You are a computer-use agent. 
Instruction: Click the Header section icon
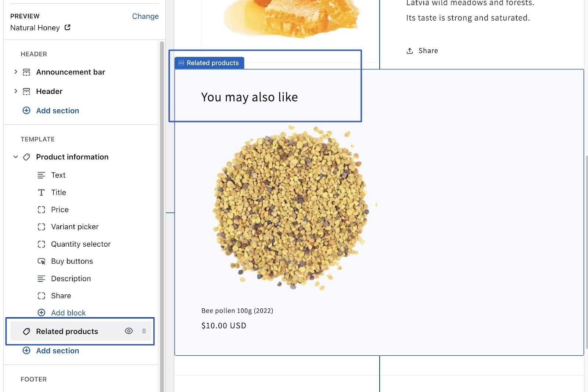(x=26, y=91)
